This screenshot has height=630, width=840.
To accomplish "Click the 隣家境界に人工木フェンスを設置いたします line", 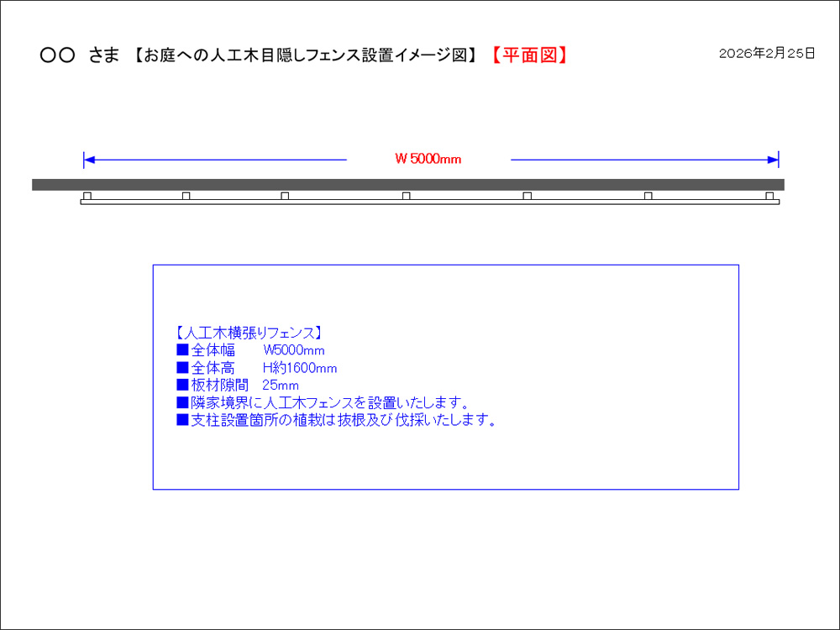I will coord(323,402).
